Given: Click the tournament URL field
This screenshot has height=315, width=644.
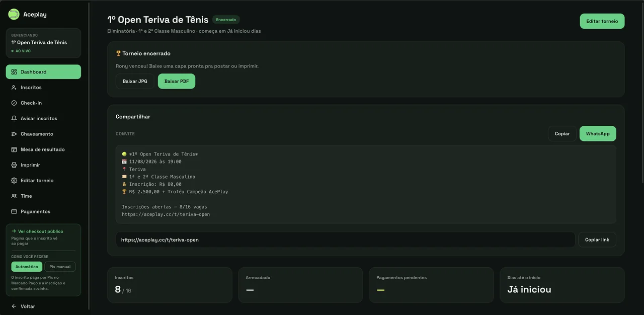Looking at the screenshot, I should (x=345, y=240).
